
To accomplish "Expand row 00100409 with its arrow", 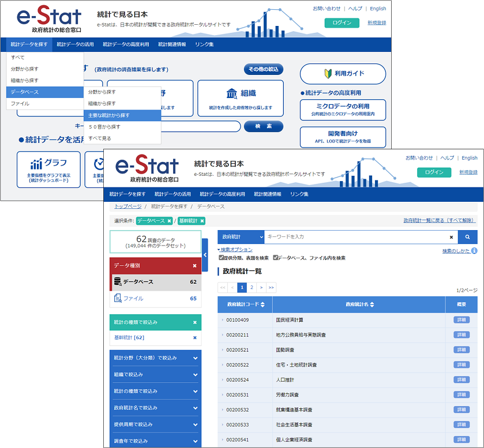I will pyautogui.click(x=222, y=320).
